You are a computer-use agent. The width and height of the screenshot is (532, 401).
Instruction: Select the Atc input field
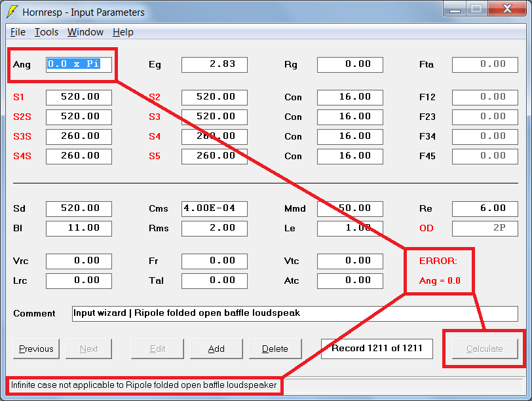(x=350, y=281)
